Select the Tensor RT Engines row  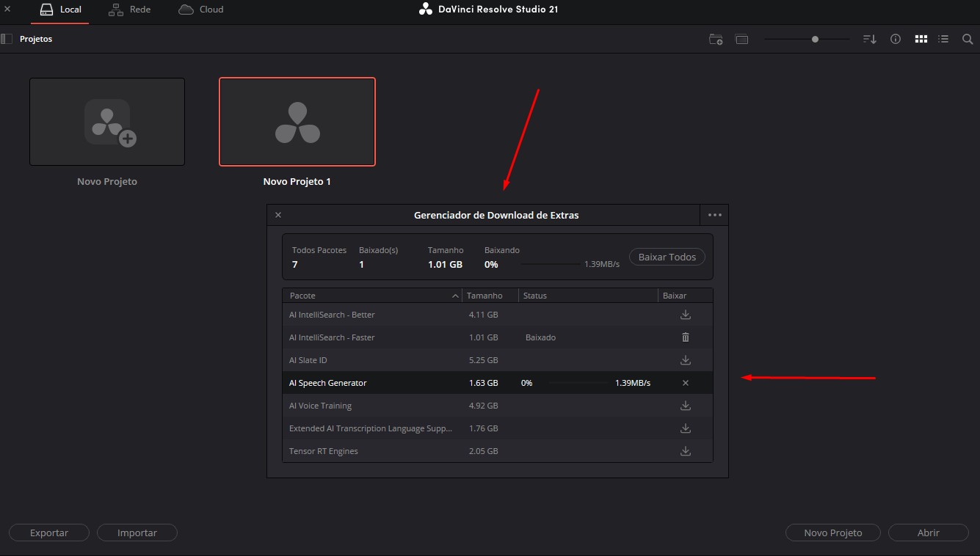pos(498,451)
